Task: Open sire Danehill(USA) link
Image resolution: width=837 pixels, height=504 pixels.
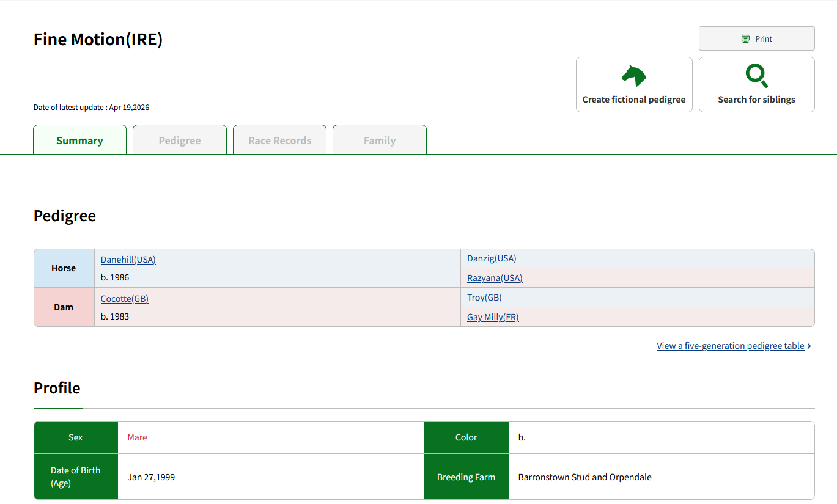Action: click(x=128, y=260)
